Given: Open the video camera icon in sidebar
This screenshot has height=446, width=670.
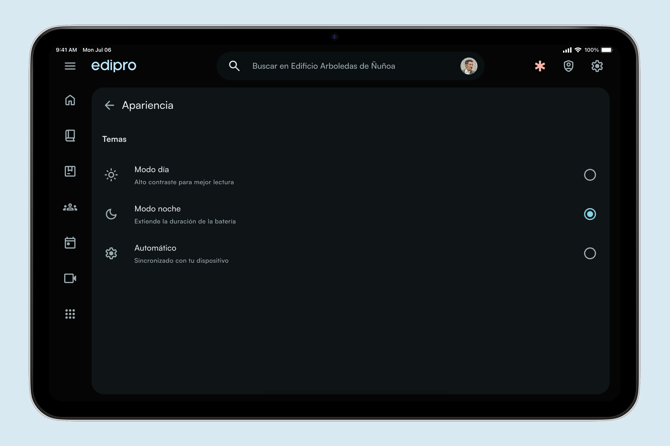Looking at the screenshot, I should point(70,279).
